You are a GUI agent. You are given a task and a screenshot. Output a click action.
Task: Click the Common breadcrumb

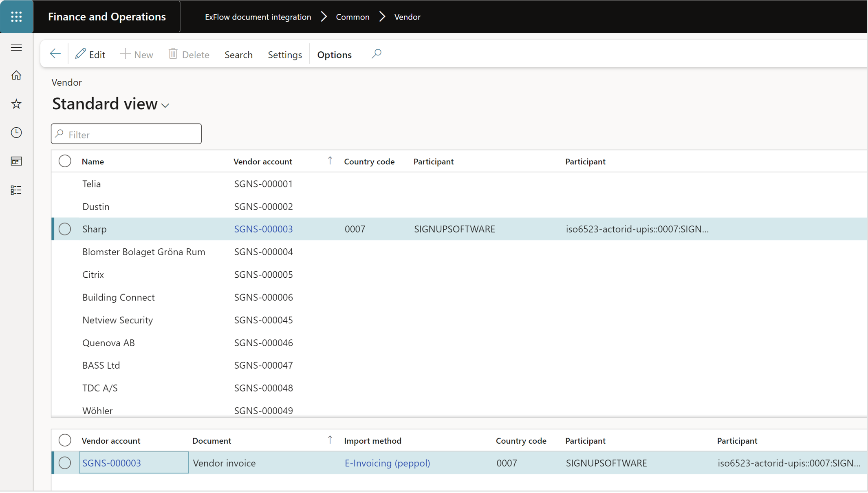[x=352, y=17]
